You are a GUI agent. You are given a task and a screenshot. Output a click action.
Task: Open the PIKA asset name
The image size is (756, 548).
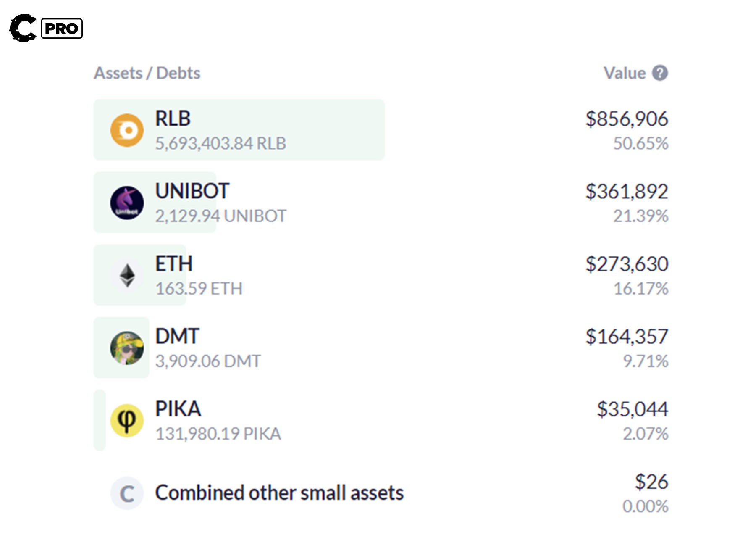(x=178, y=409)
